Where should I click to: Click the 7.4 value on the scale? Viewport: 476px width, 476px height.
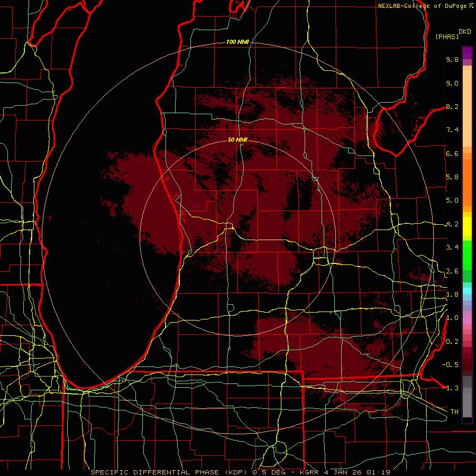tap(452, 130)
